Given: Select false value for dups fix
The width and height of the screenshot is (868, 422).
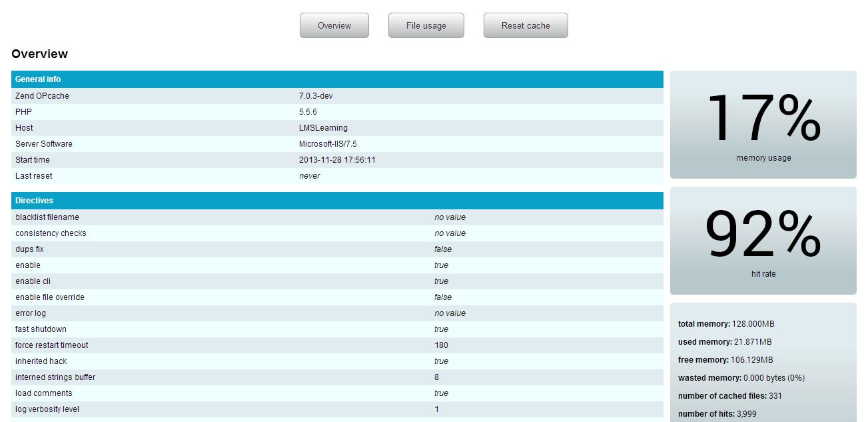Looking at the screenshot, I should pos(443,249).
